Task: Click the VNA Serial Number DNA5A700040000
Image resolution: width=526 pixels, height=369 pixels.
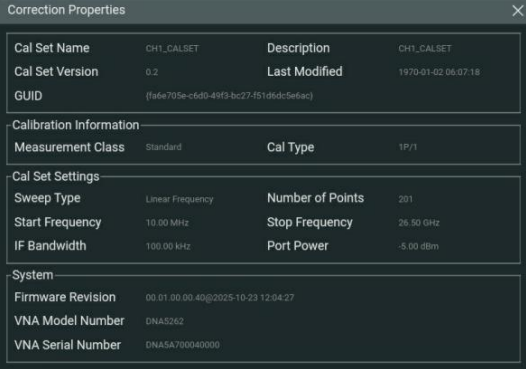Action: point(182,345)
